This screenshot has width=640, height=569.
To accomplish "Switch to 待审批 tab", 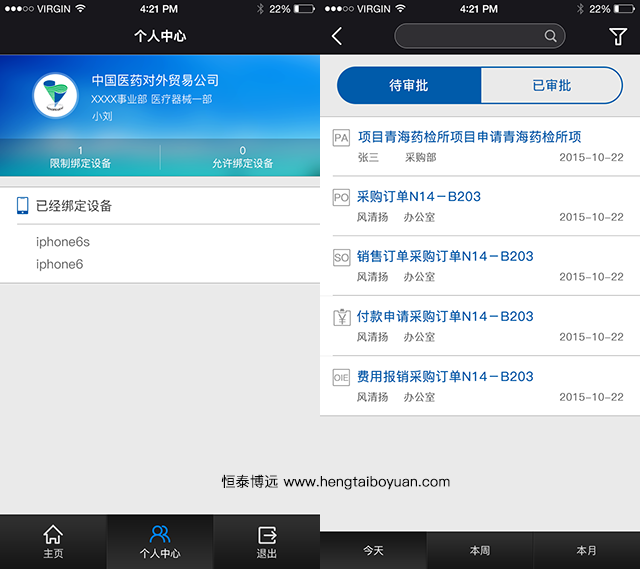I will [x=409, y=85].
